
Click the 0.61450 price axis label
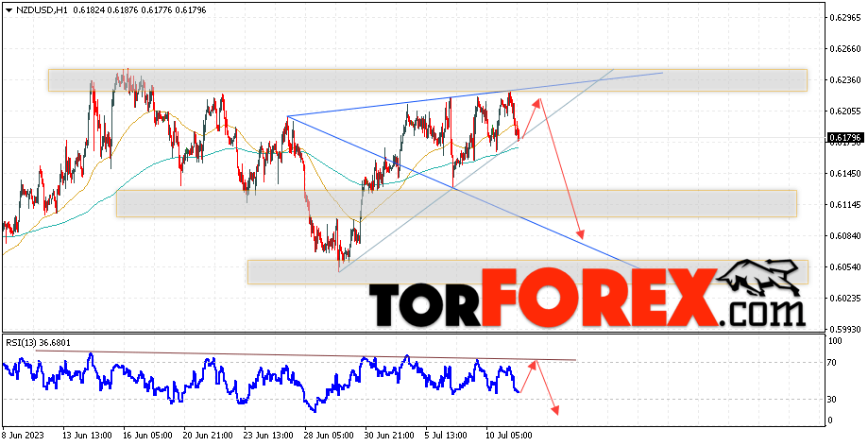[x=844, y=174]
